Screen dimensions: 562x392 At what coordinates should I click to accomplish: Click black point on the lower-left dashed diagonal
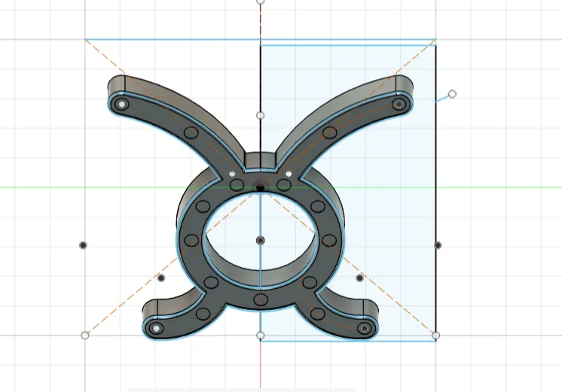[161, 278]
